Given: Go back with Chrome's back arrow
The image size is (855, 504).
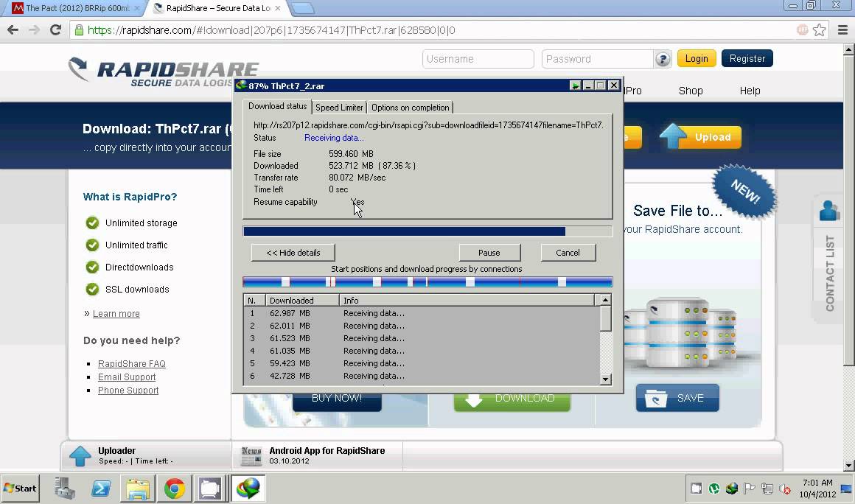Looking at the screenshot, I should pyautogui.click(x=13, y=30).
